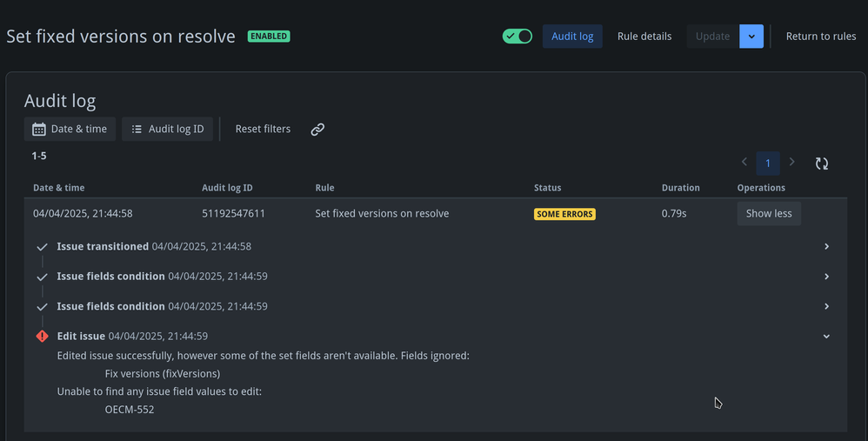Collapse the Edit issue entry

point(826,337)
